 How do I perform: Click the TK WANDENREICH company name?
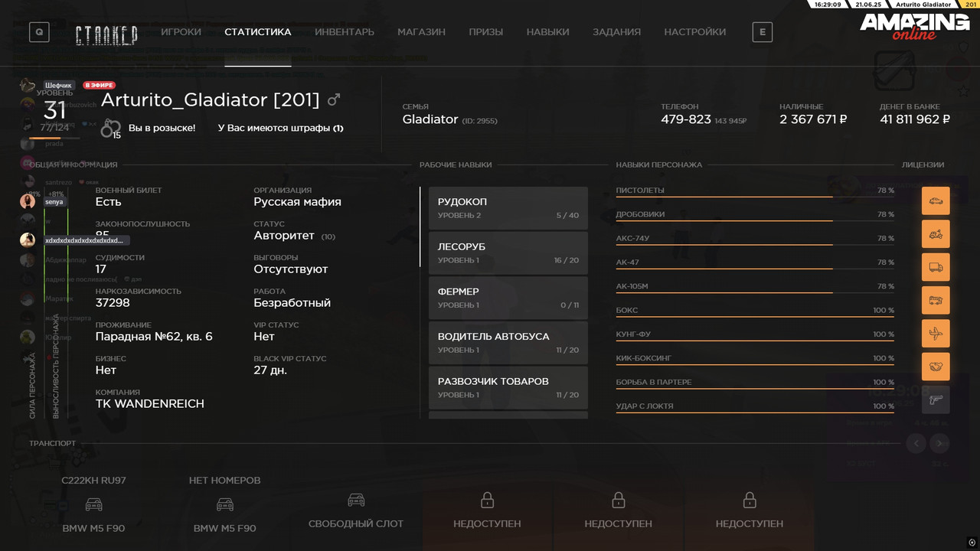coord(150,403)
